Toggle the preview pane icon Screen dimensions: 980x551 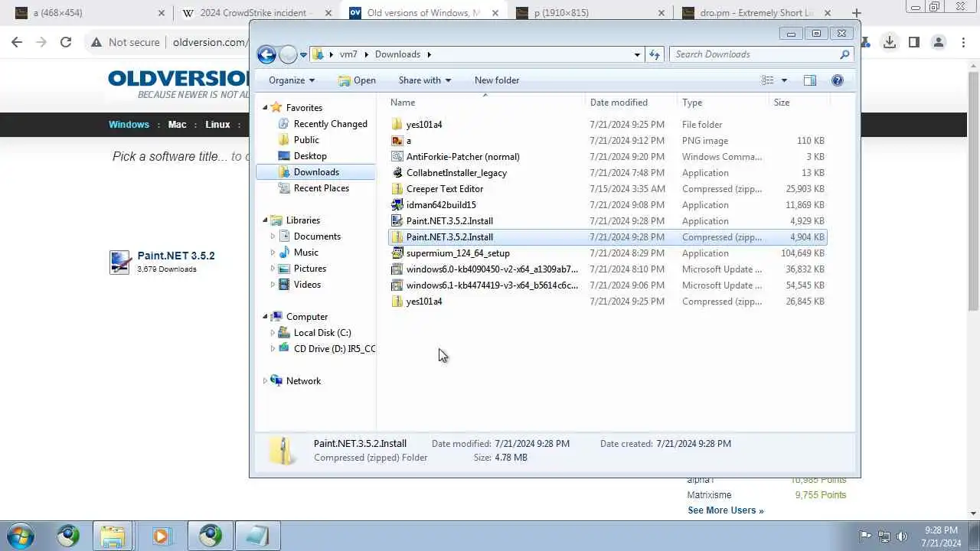pyautogui.click(x=810, y=80)
